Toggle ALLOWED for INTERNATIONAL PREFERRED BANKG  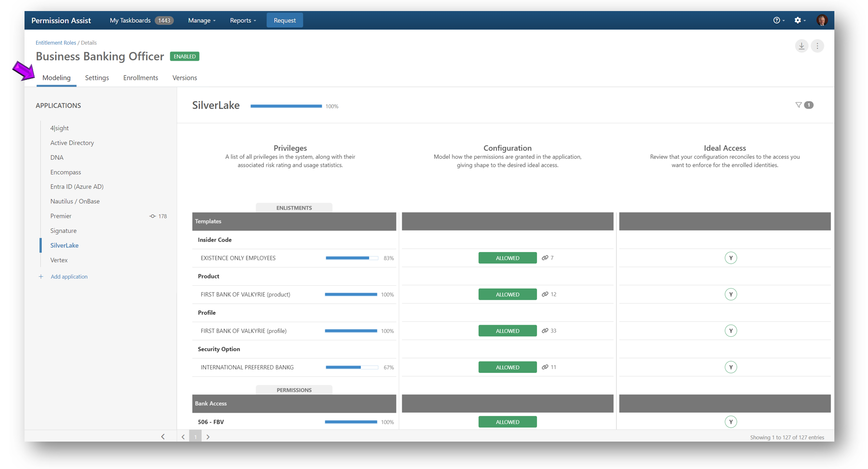(x=507, y=368)
